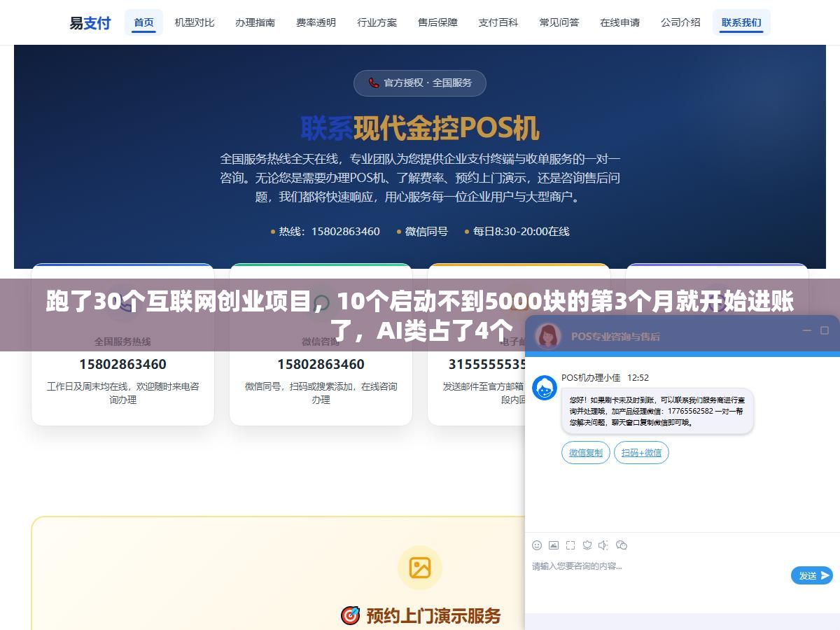Click the POS机办理小佳 bot avatar
The image size is (840, 630).
point(545,388)
